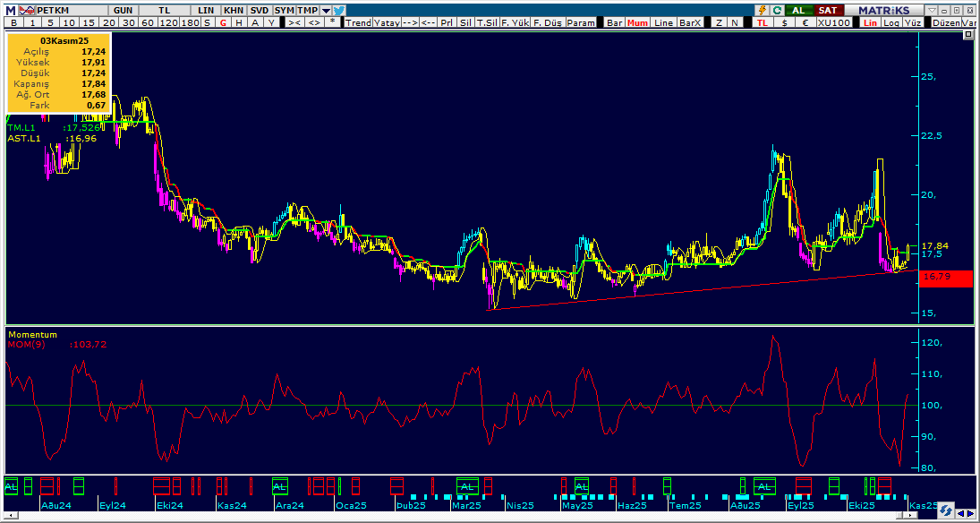Select the A monthly period button

pyautogui.click(x=254, y=21)
